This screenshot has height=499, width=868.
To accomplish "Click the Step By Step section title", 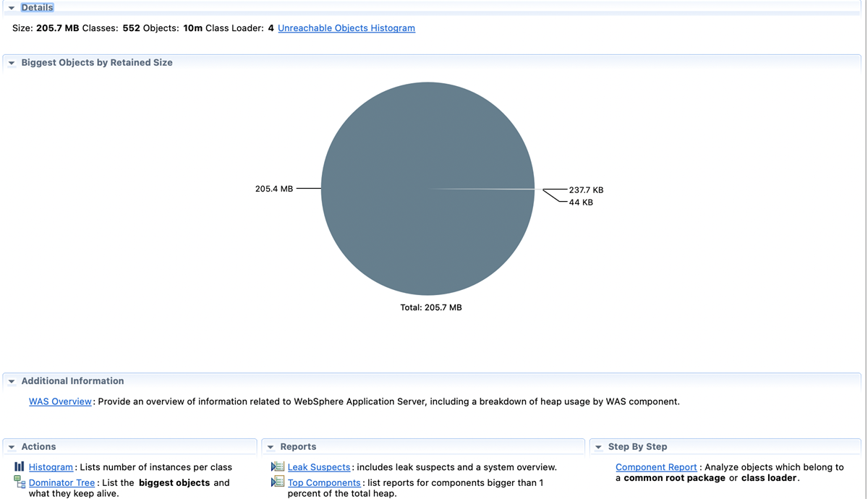I will (637, 447).
